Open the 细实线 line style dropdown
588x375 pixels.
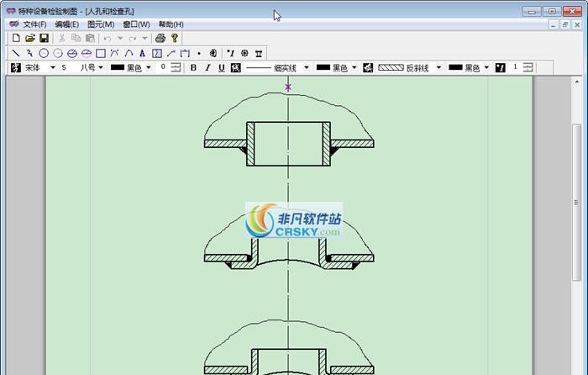306,67
